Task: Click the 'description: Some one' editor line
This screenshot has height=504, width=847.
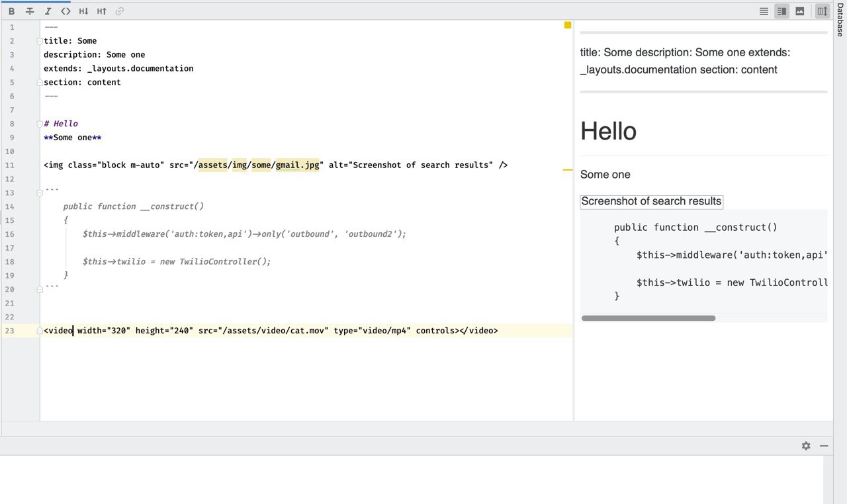Action: coord(94,55)
